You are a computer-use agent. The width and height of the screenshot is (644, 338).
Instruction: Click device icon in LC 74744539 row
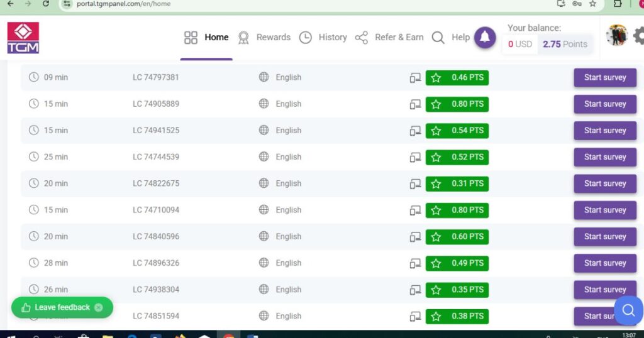415,157
